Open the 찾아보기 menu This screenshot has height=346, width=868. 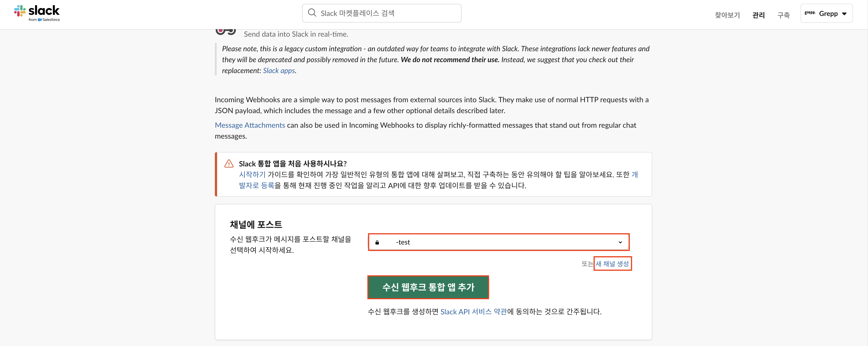point(727,15)
